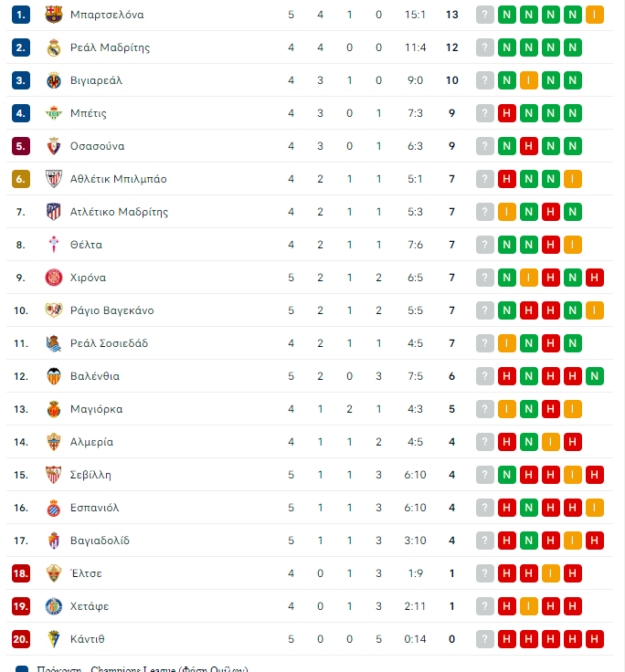Open the Atlético Madrid team badge
Image resolution: width=625 pixels, height=672 pixels.
click(54, 212)
